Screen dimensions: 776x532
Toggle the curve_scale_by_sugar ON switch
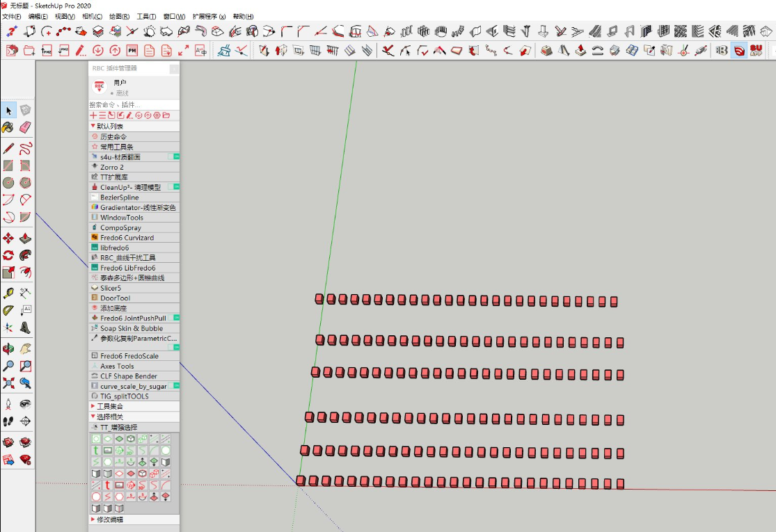click(173, 385)
